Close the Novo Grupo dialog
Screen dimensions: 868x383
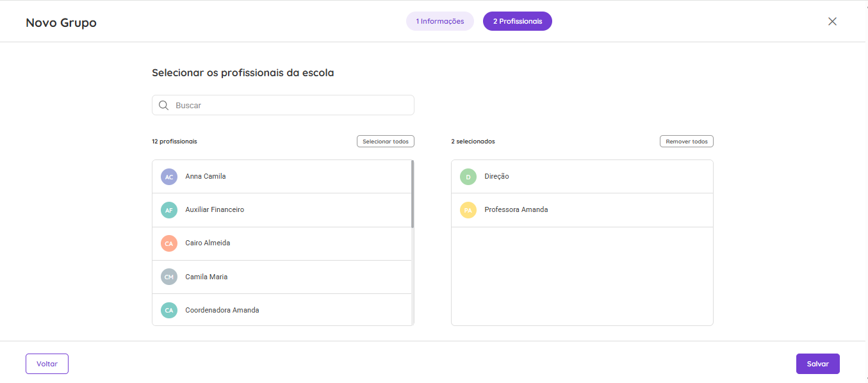(832, 21)
